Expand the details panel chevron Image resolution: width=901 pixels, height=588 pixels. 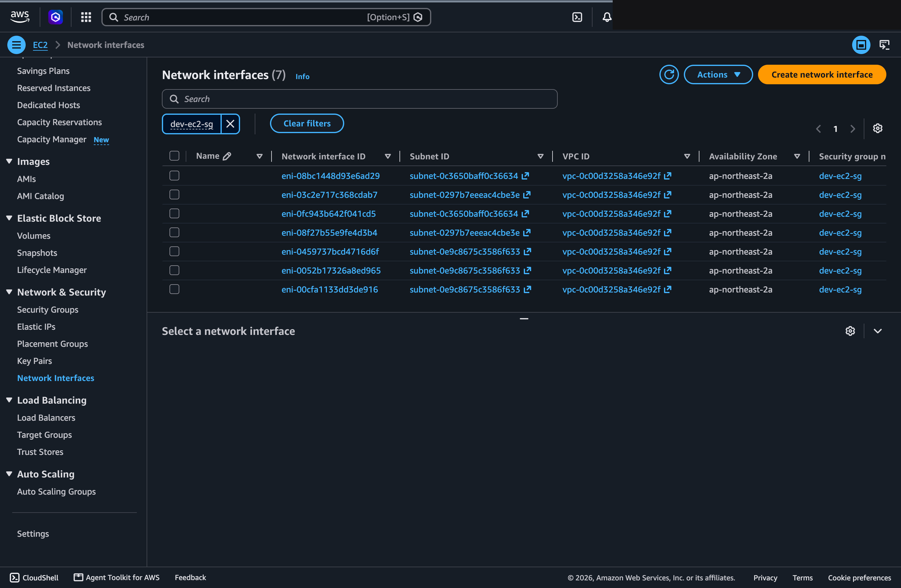pyautogui.click(x=877, y=331)
